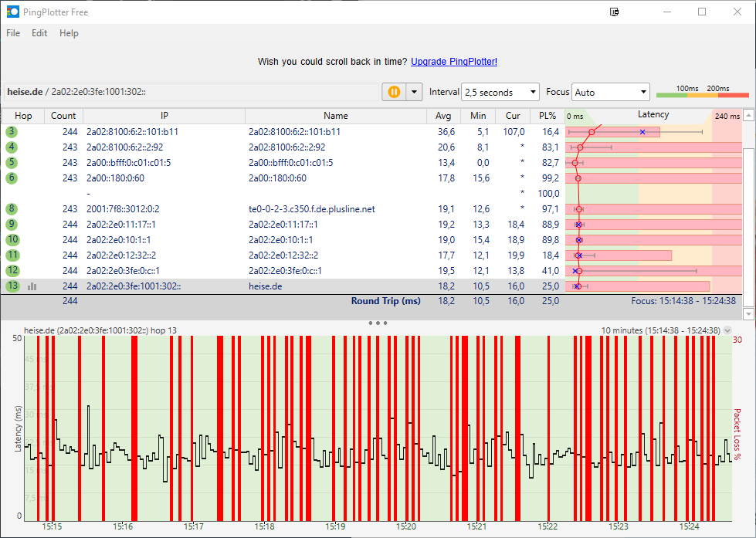Click the 100ms 200ms latency color scale
This screenshot has height=538, width=756.
pyautogui.click(x=703, y=92)
